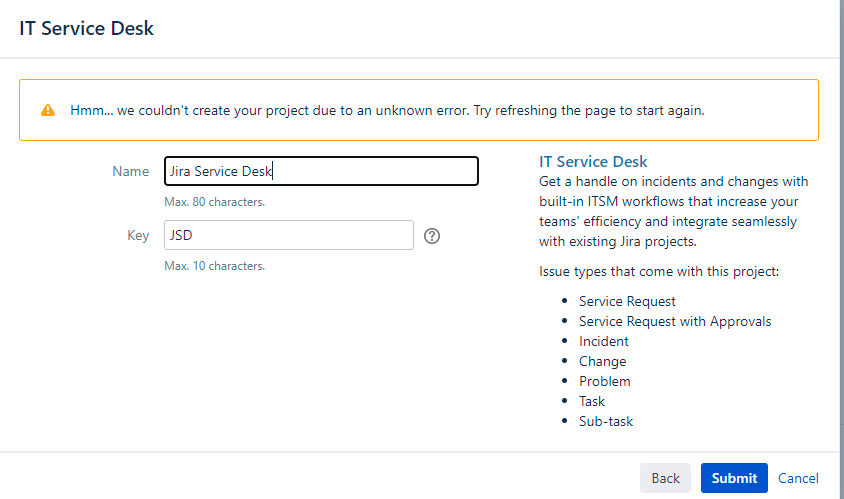The image size is (844, 499).
Task: Click the 'Sub-task' list item
Action: pyautogui.click(x=606, y=421)
